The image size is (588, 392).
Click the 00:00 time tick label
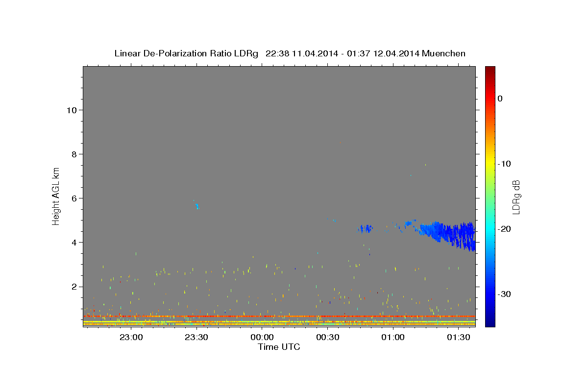(262, 337)
